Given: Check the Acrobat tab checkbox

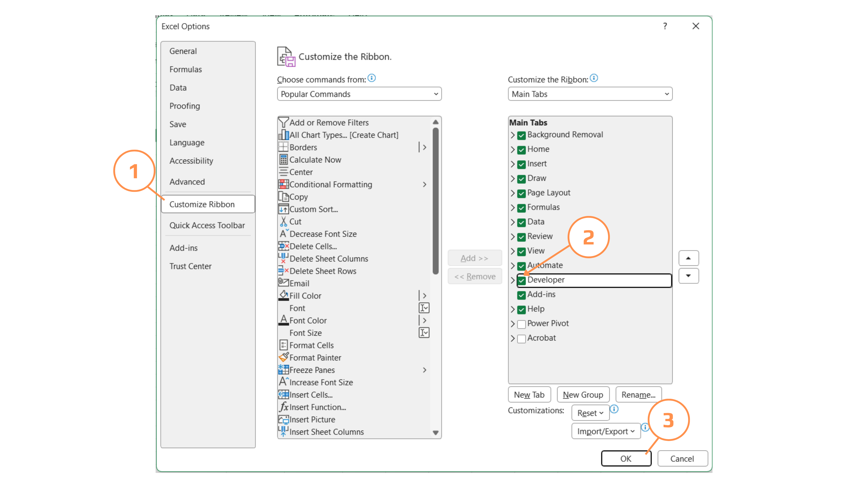Looking at the screenshot, I should pyautogui.click(x=521, y=338).
